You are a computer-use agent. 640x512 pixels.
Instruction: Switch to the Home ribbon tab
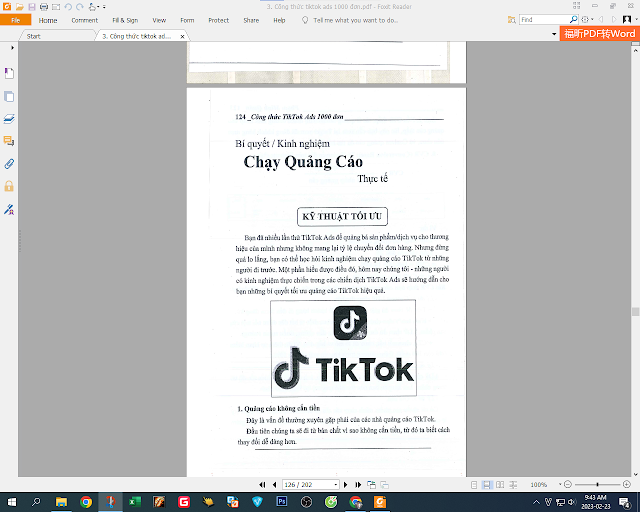48,20
